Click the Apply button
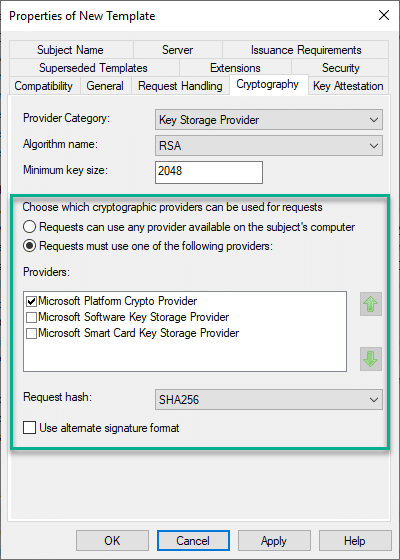The width and height of the screenshot is (400, 560). pyautogui.click(x=274, y=540)
